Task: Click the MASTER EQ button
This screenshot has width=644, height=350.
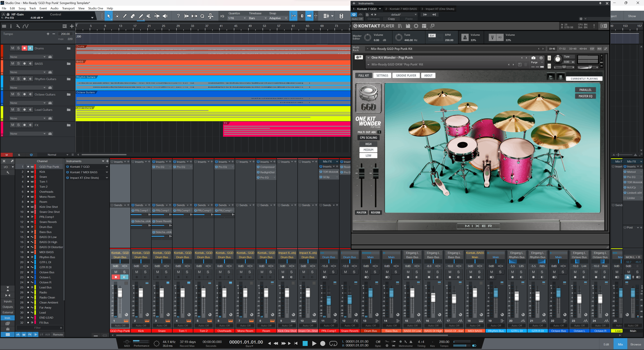Action: 585,96
